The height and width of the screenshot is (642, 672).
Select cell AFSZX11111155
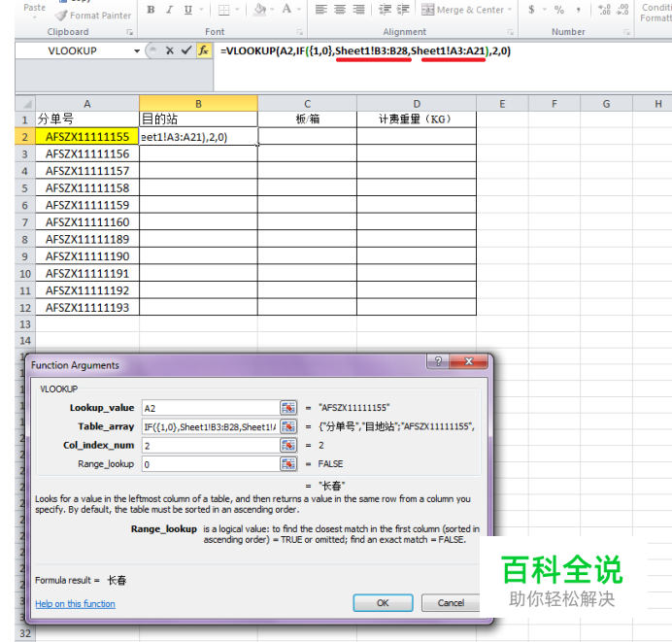(x=87, y=137)
